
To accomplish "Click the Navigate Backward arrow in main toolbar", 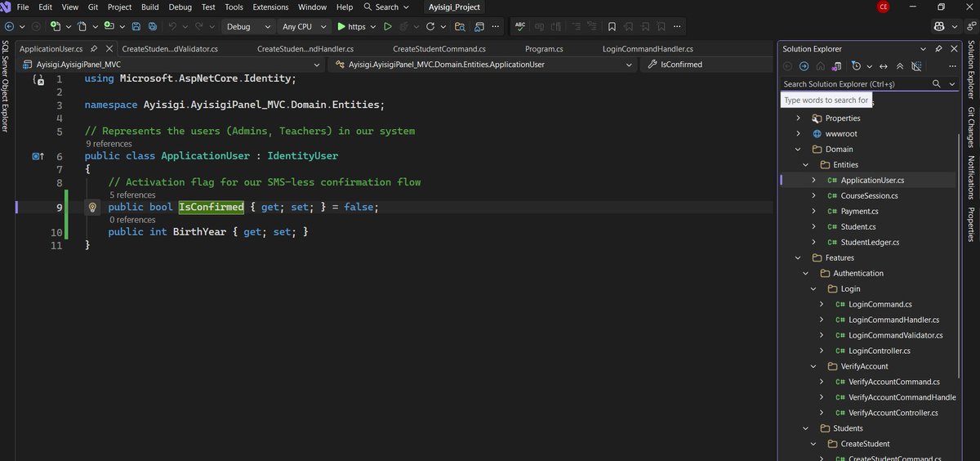I will [x=9, y=26].
